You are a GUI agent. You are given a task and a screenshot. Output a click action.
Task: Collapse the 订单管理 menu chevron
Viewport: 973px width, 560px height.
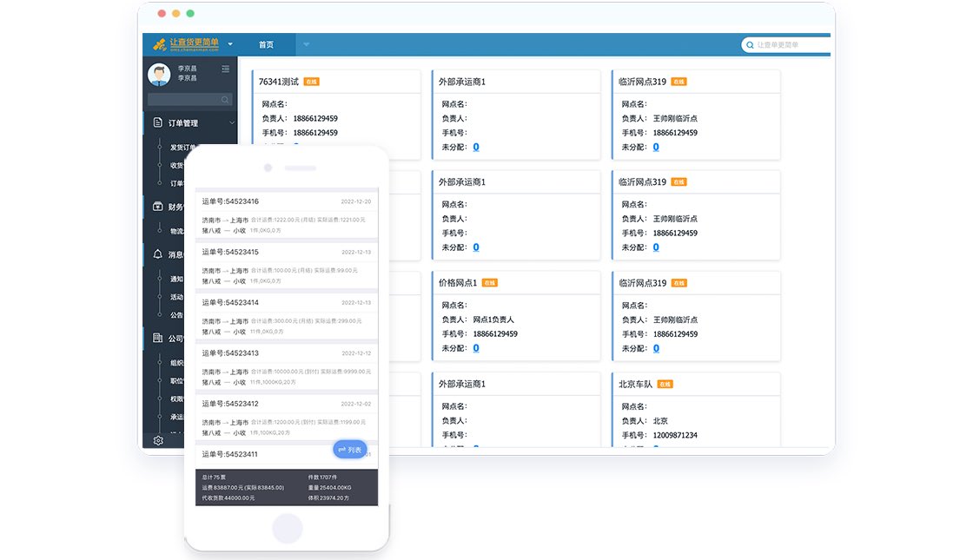[232, 123]
